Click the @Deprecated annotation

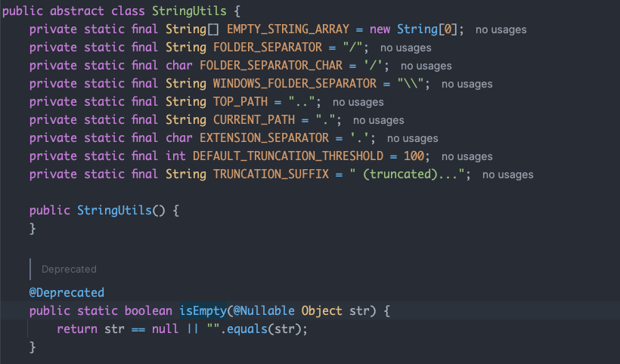67,293
